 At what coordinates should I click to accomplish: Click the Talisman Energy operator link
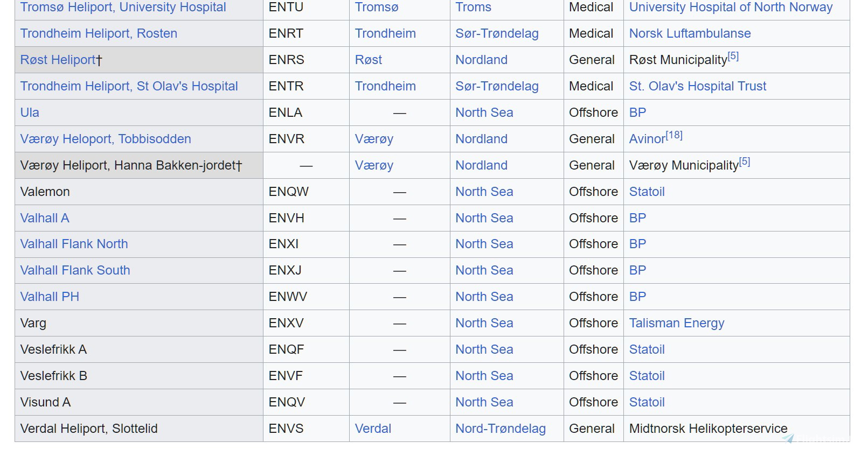point(677,323)
